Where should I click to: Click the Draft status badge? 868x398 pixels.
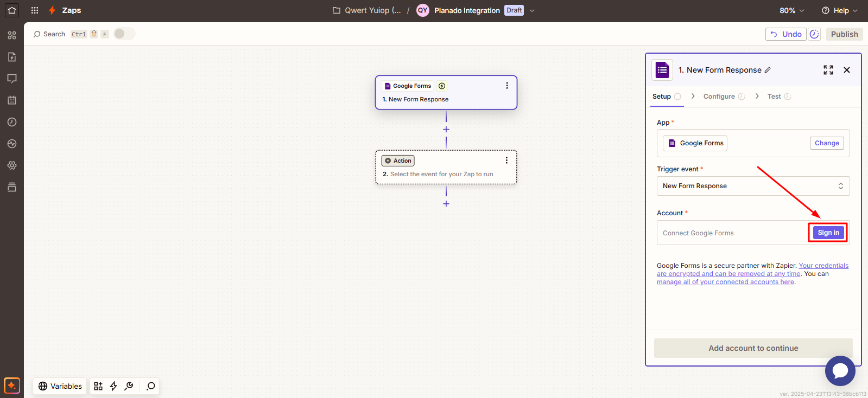514,10
